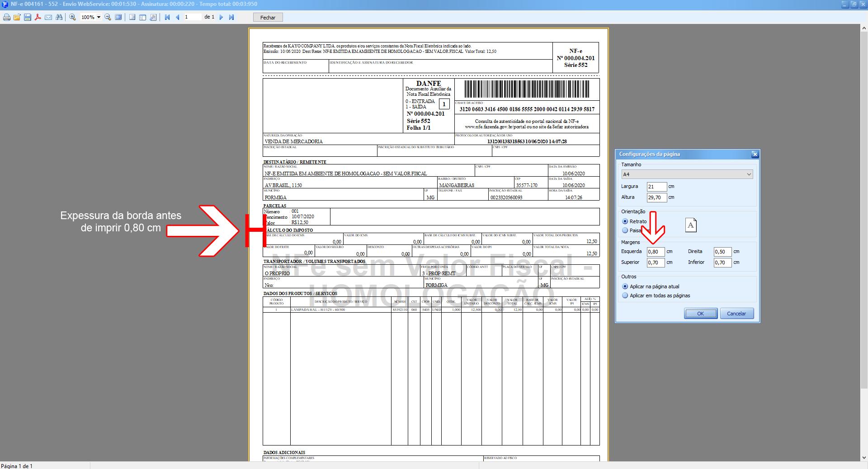Toggle full screen view icon
The image size is (868, 469).
tap(118, 17)
